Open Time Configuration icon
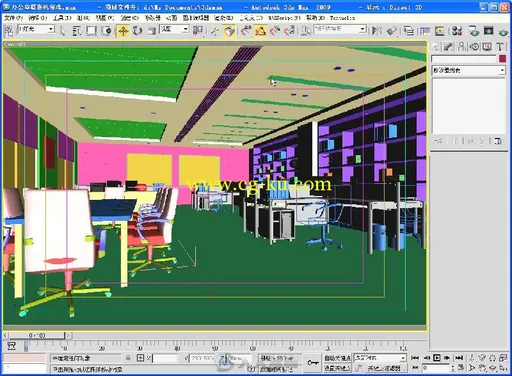512x376 pixels. tap(461, 368)
